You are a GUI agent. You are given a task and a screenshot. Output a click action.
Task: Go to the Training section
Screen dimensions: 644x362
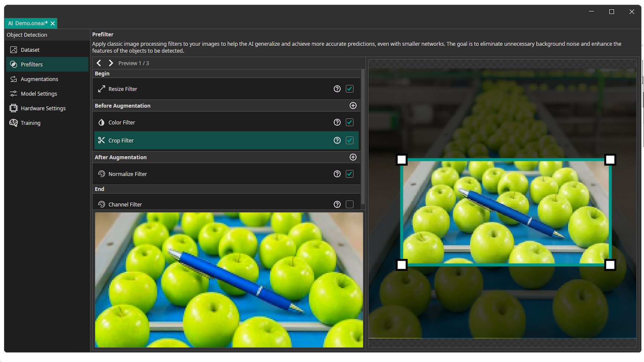(x=30, y=123)
